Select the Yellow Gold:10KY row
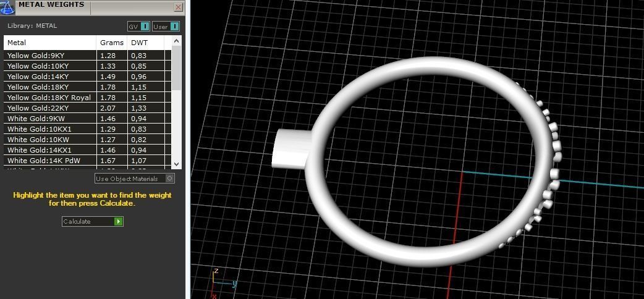The width and height of the screenshot is (644, 299). [x=88, y=66]
